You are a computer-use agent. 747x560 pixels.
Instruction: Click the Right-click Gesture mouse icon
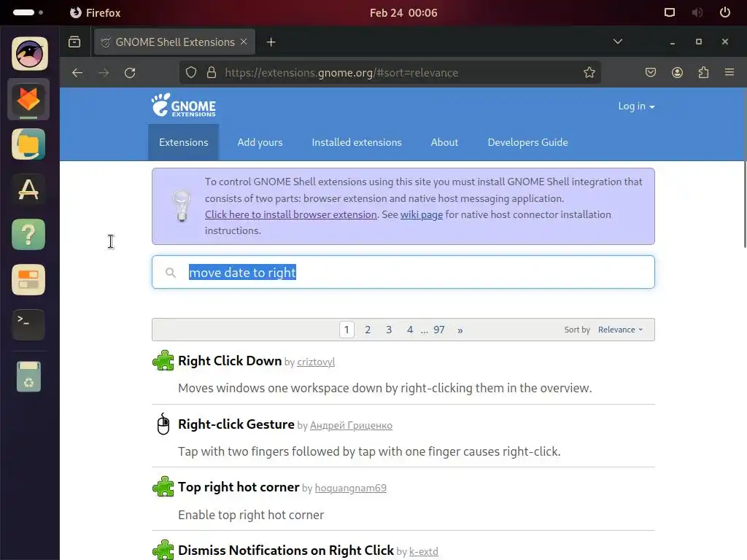pyautogui.click(x=163, y=424)
